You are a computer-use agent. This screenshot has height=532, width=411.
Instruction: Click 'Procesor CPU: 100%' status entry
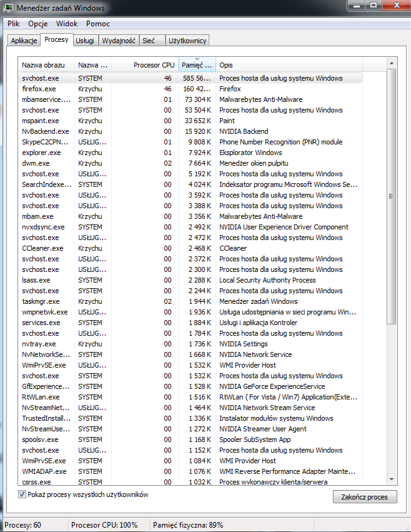[104, 525]
